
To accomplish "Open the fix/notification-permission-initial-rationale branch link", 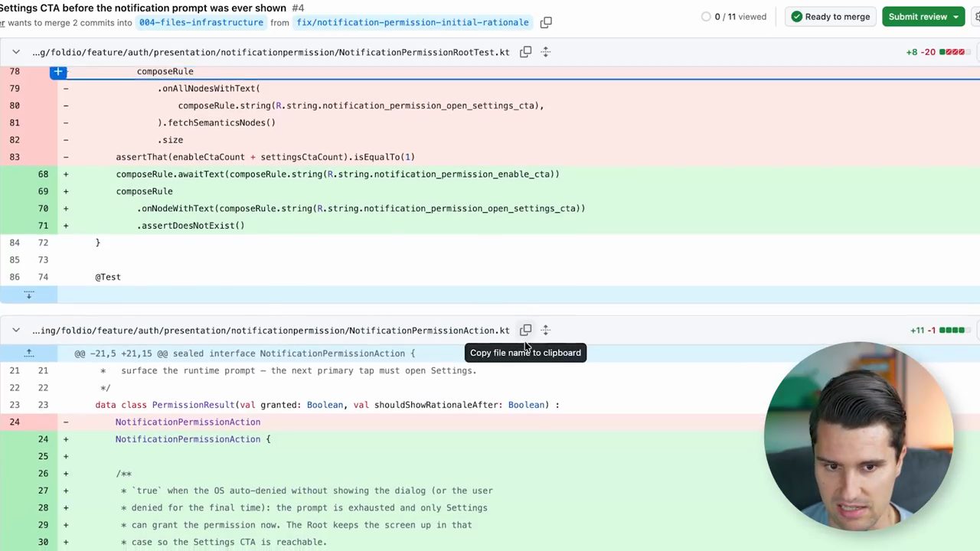I will click(x=413, y=22).
